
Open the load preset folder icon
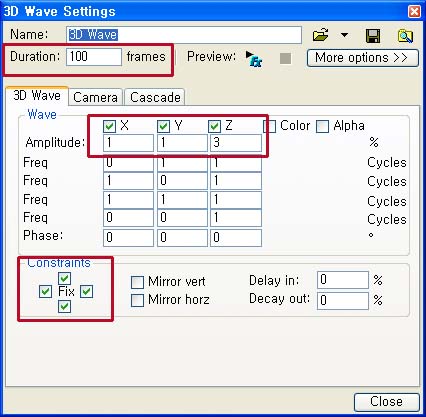point(320,35)
